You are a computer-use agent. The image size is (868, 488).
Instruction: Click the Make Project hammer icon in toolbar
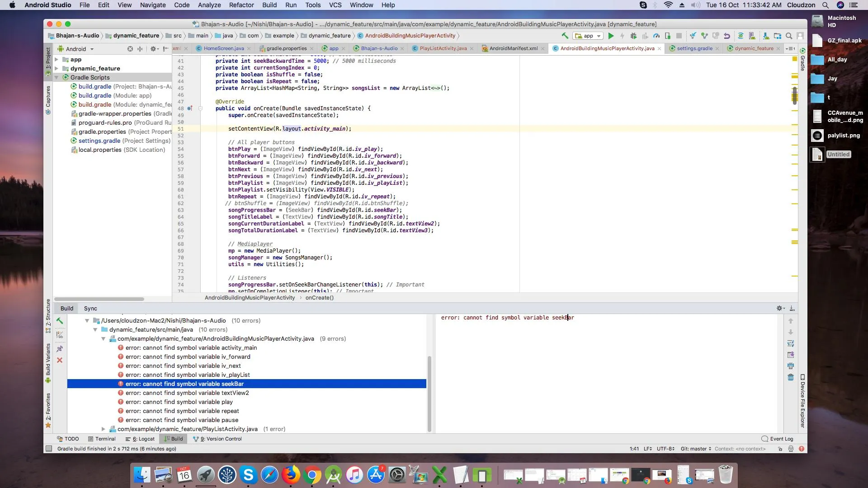(565, 36)
